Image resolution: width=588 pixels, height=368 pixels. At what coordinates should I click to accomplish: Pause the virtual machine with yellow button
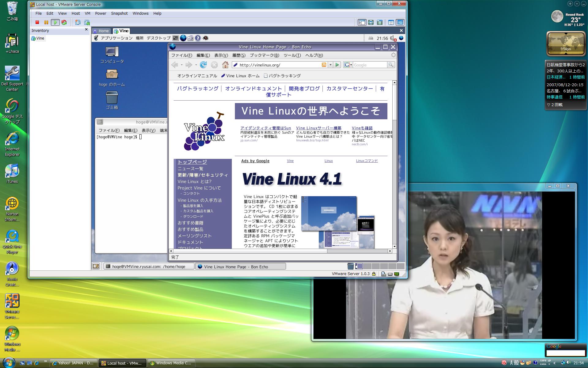pos(46,22)
